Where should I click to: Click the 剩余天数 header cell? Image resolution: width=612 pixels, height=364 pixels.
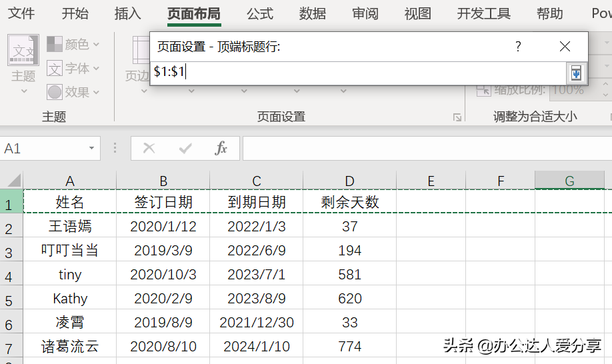tap(350, 202)
